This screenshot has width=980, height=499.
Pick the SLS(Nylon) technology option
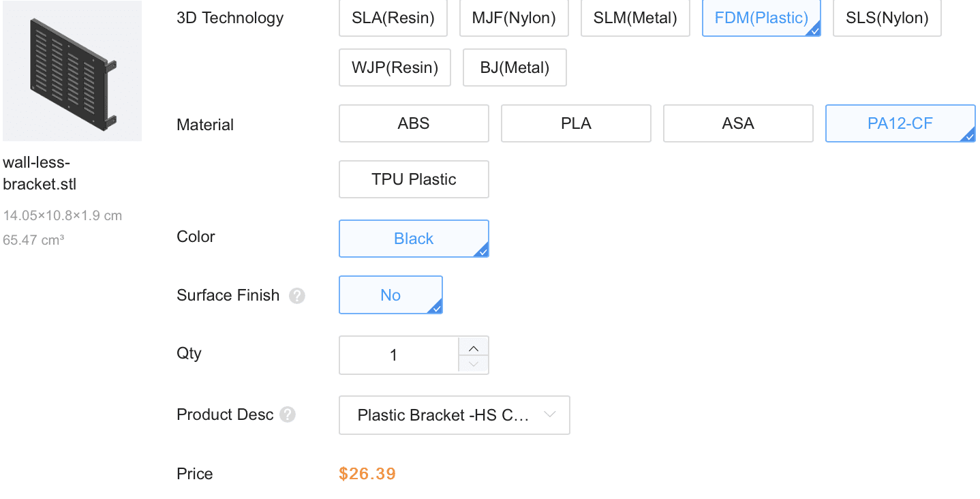tap(887, 18)
